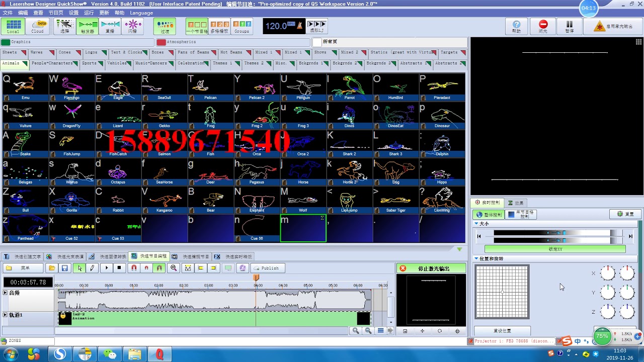This screenshot has width=644, height=362.
Task: Open the Cloud beta workspace
Action: pos(38,26)
